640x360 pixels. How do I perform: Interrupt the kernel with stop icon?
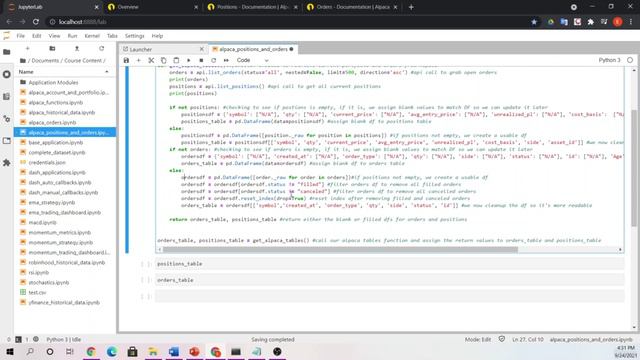coord(201,60)
